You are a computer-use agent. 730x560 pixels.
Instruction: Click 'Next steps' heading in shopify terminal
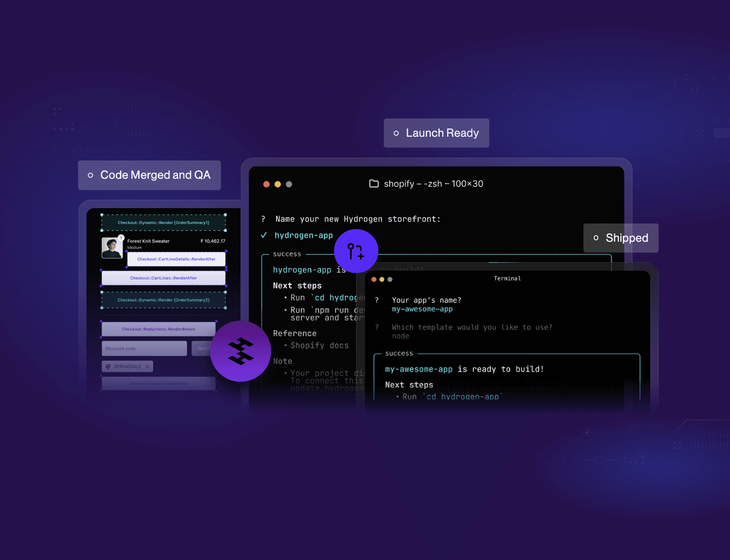point(297,286)
